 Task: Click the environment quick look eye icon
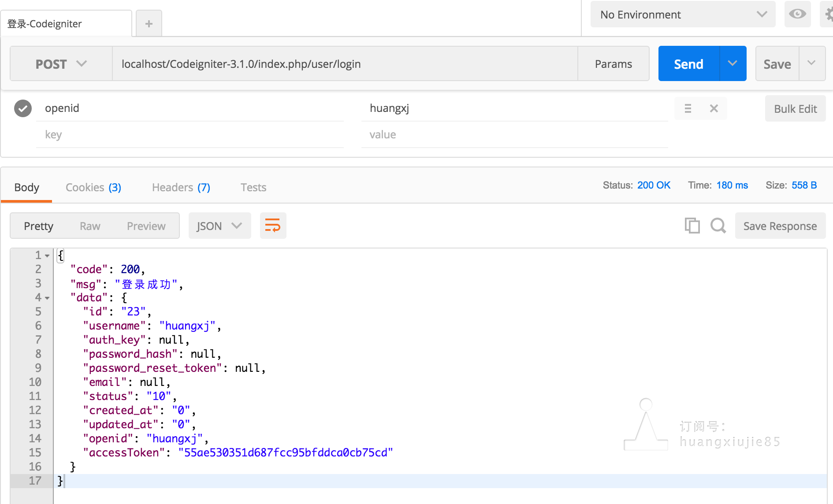tap(797, 15)
